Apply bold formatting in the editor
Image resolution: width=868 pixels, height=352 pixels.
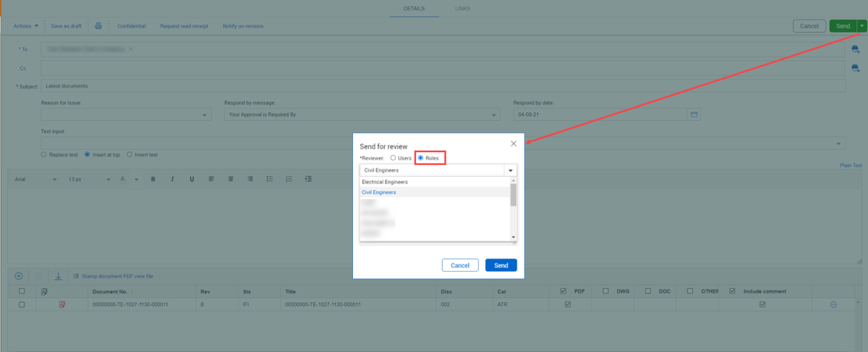click(x=153, y=179)
